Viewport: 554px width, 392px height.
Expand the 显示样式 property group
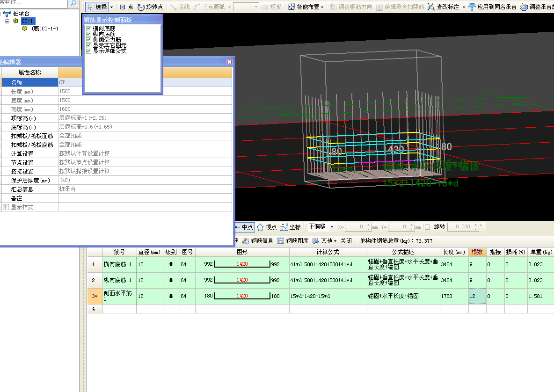(6, 207)
